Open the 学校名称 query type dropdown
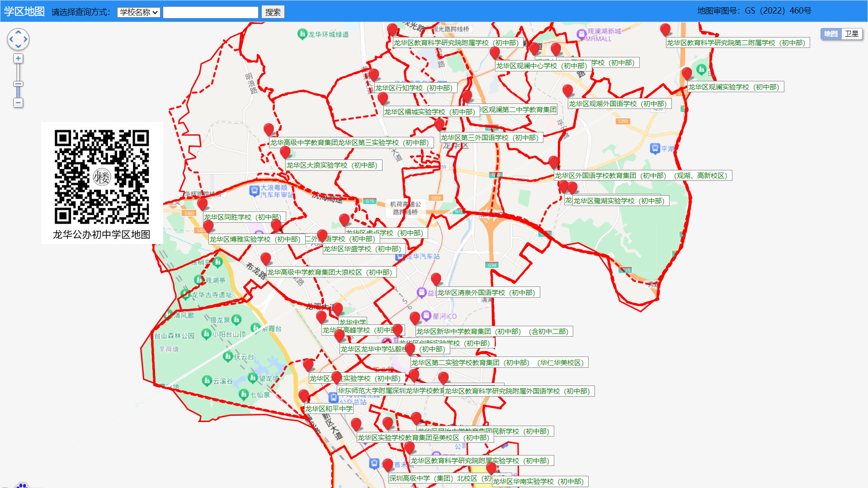Image resolution: width=868 pixels, height=488 pixels. pyautogui.click(x=139, y=12)
